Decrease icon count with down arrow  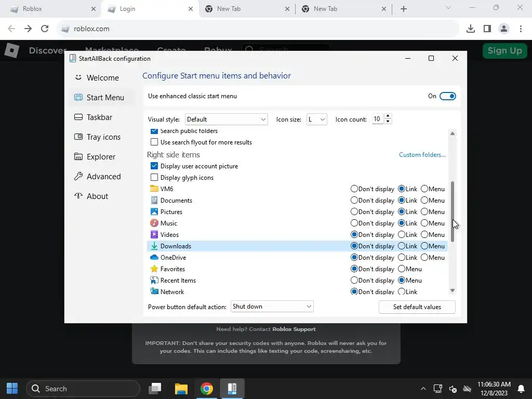(388, 122)
